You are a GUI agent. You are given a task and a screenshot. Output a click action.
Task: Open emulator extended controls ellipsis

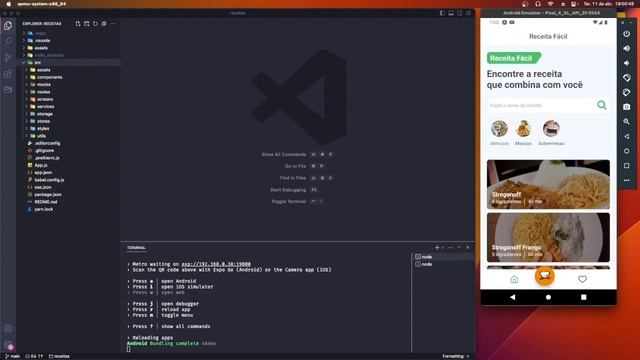coord(627,180)
